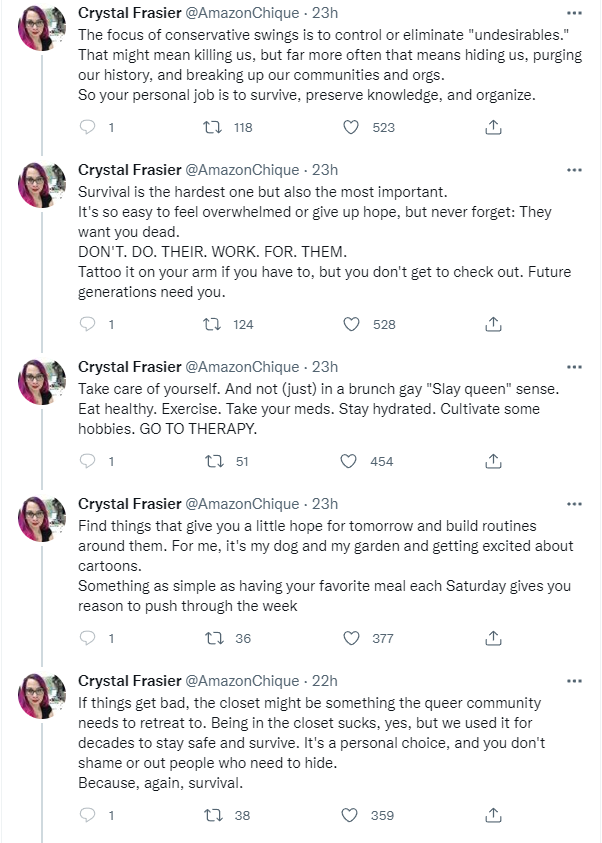This screenshot has height=843, width=602.
Task: Retweet the tweet with 118 retweets
Action: point(212,127)
